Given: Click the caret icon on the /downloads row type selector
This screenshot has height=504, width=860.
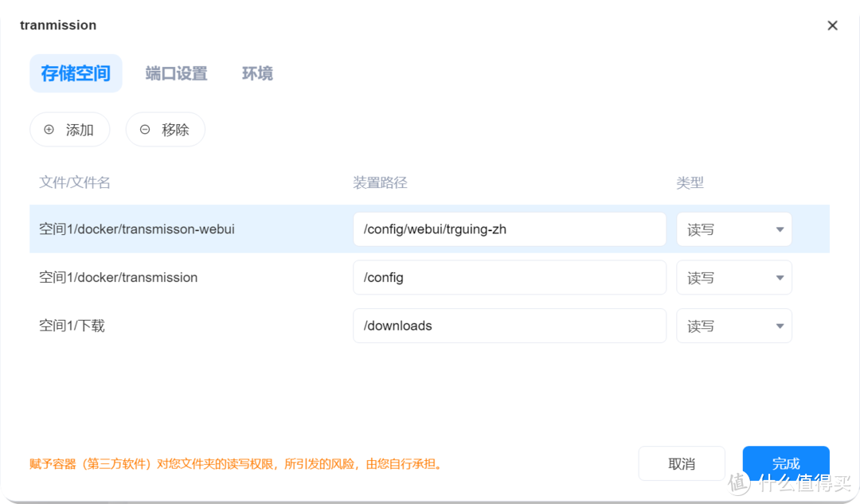Looking at the screenshot, I should pyautogui.click(x=778, y=325).
